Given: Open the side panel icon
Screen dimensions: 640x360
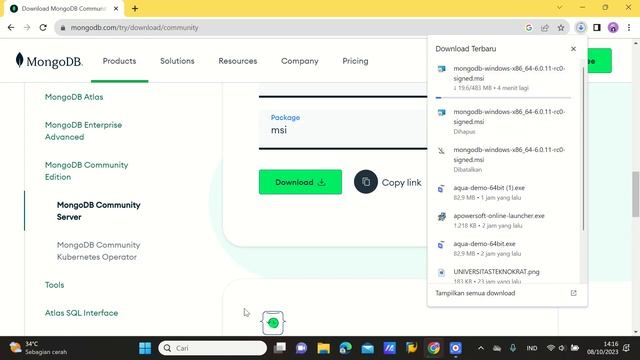Looking at the screenshot, I should (597, 27).
